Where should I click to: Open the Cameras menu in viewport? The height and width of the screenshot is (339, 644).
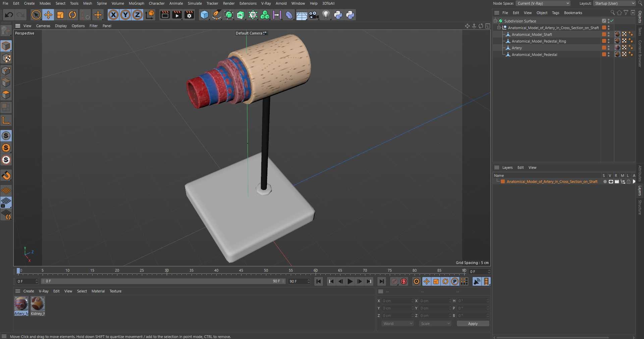(x=43, y=26)
